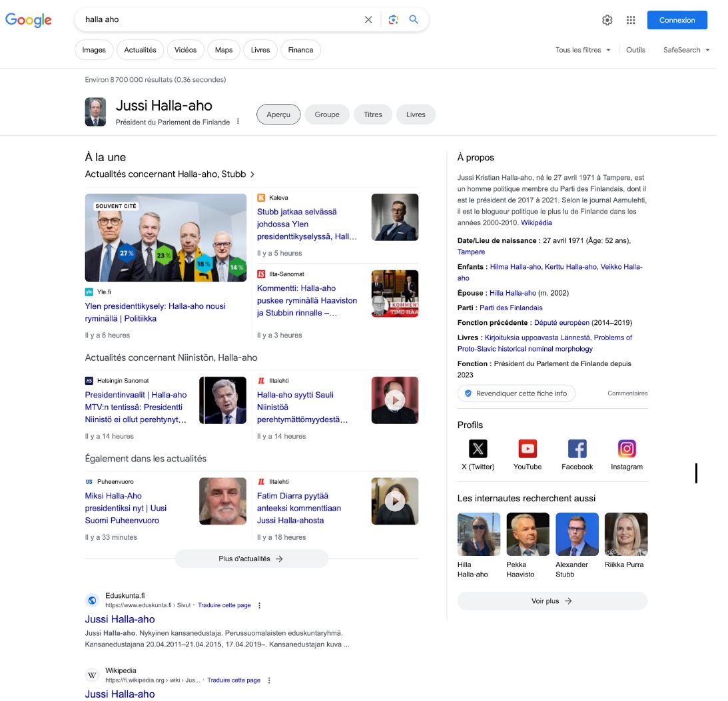
Task: Open Ylen presidenttikysely article headline
Action: click(155, 312)
